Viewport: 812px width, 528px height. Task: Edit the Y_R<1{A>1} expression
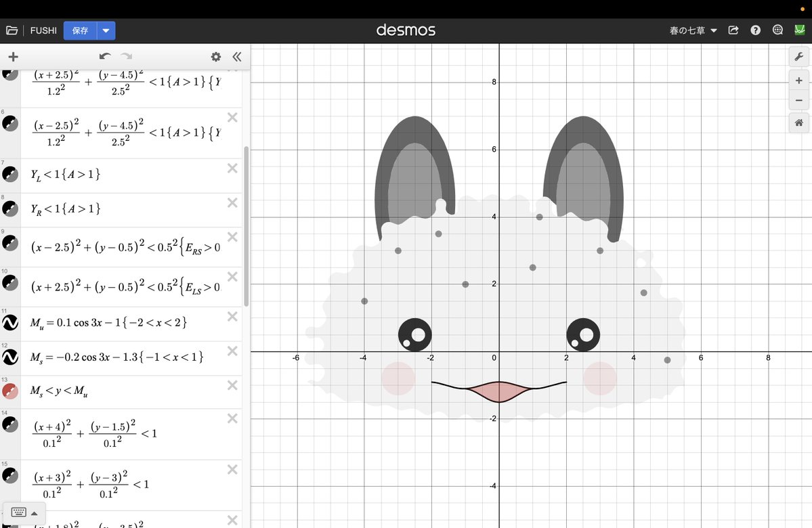tap(65, 209)
